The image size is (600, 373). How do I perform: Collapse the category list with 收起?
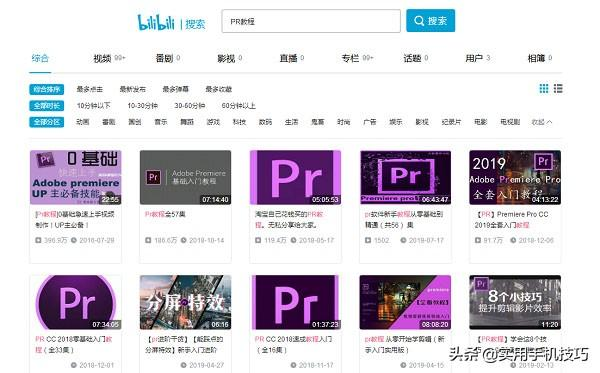[541, 122]
